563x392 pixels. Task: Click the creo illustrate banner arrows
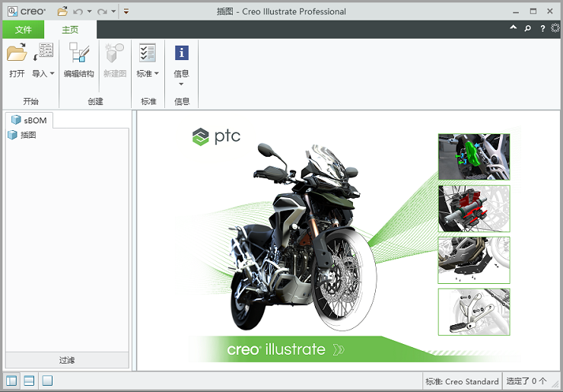[x=339, y=349]
